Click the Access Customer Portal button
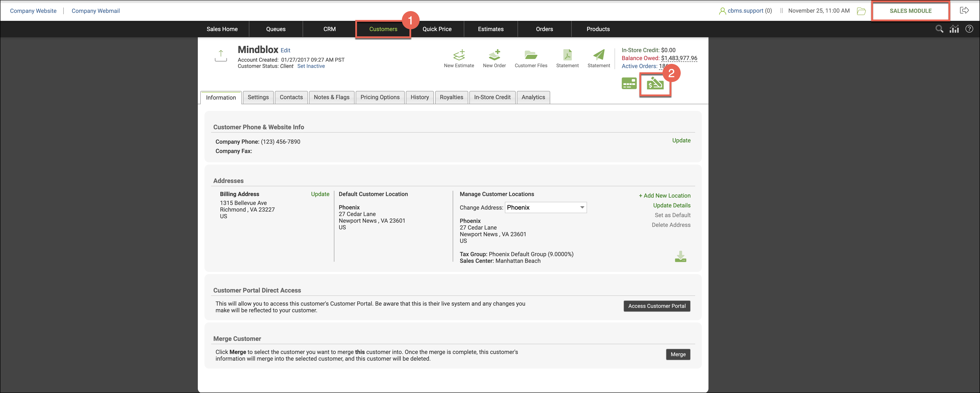Viewport: 980px width, 393px height. [x=657, y=306]
